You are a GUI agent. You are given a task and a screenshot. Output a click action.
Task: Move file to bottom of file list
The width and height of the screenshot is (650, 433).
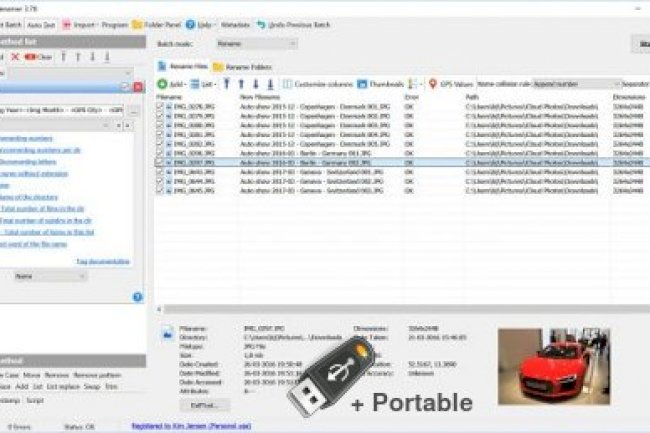click(x=270, y=84)
